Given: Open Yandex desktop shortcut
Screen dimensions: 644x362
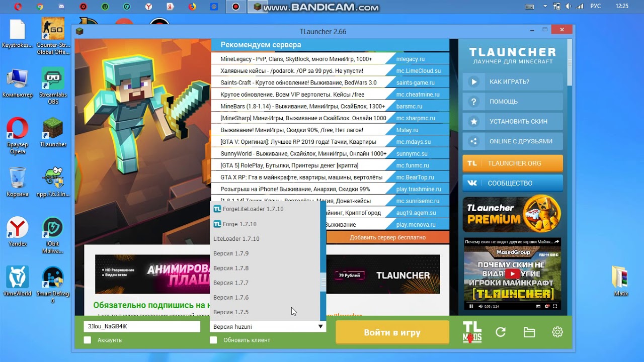Looking at the screenshot, I should (18, 232).
